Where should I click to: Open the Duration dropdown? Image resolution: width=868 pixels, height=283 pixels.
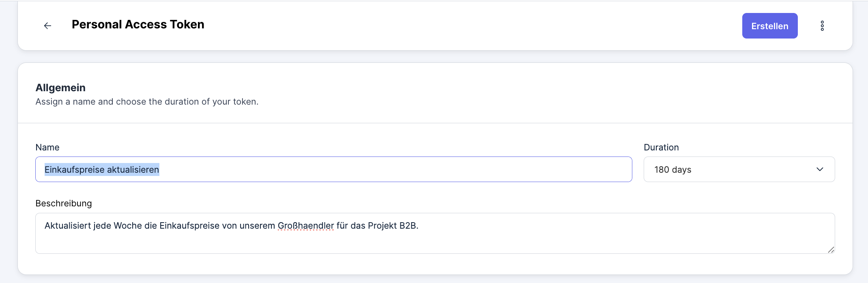click(x=739, y=169)
